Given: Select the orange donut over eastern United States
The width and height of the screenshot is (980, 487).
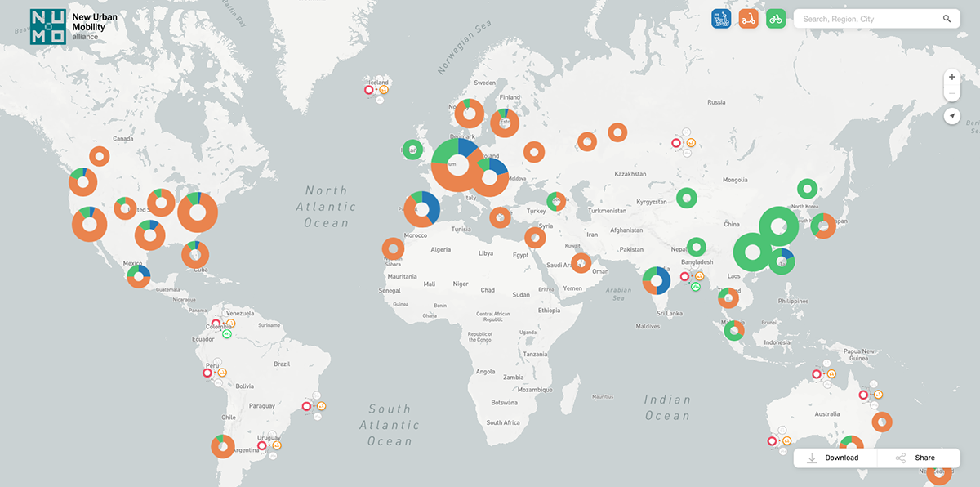Looking at the screenshot, I should [196, 211].
